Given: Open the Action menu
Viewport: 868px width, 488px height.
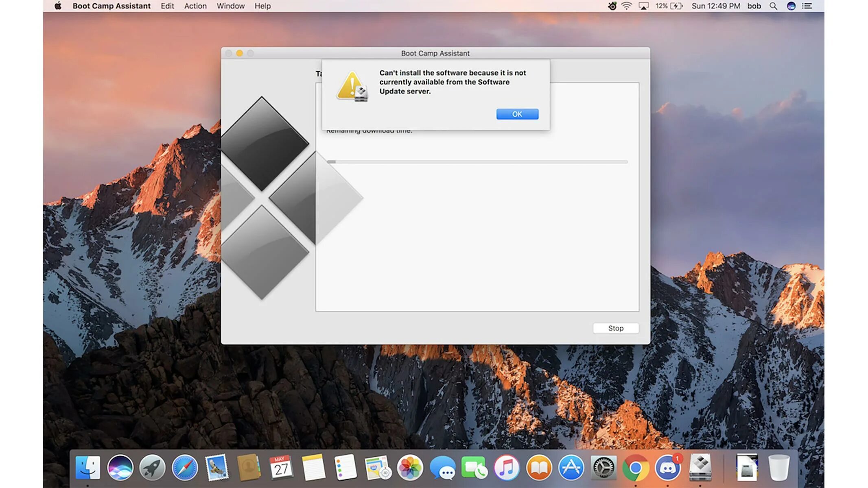Looking at the screenshot, I should click(x=195, y=6).
